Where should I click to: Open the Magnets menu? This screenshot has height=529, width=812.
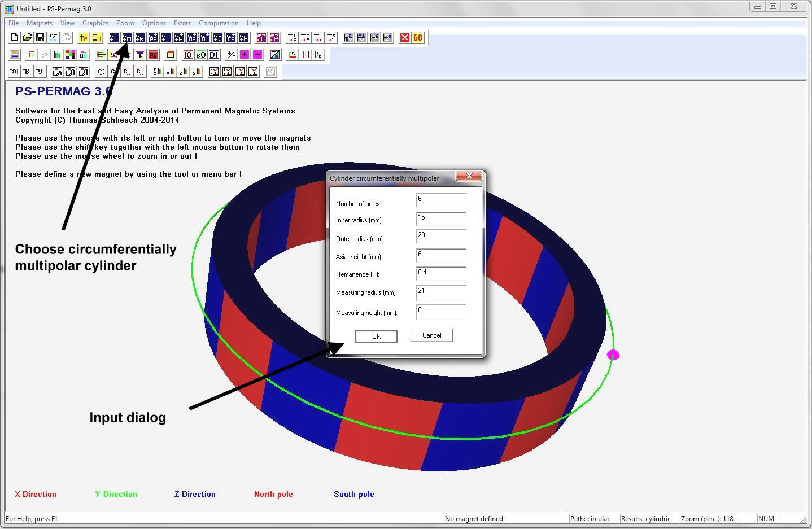(40, 23)
